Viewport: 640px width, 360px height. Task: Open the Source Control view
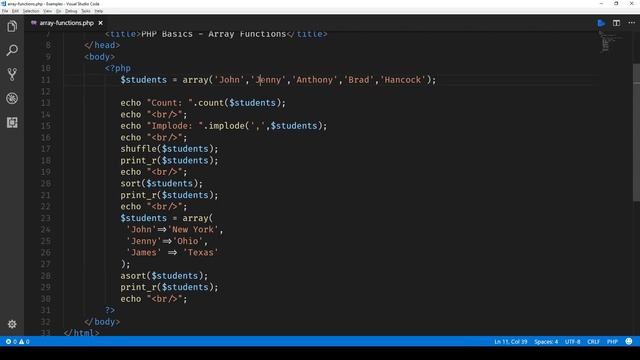point(12,74)
